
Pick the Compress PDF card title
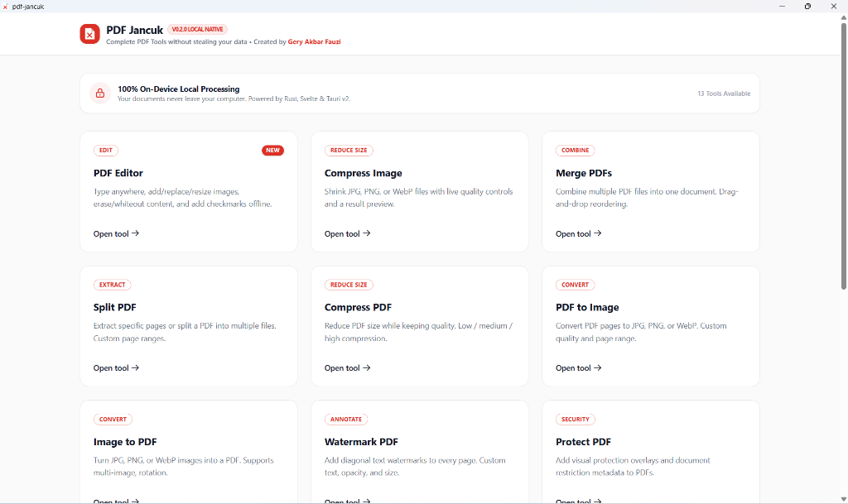click(358, 307)
